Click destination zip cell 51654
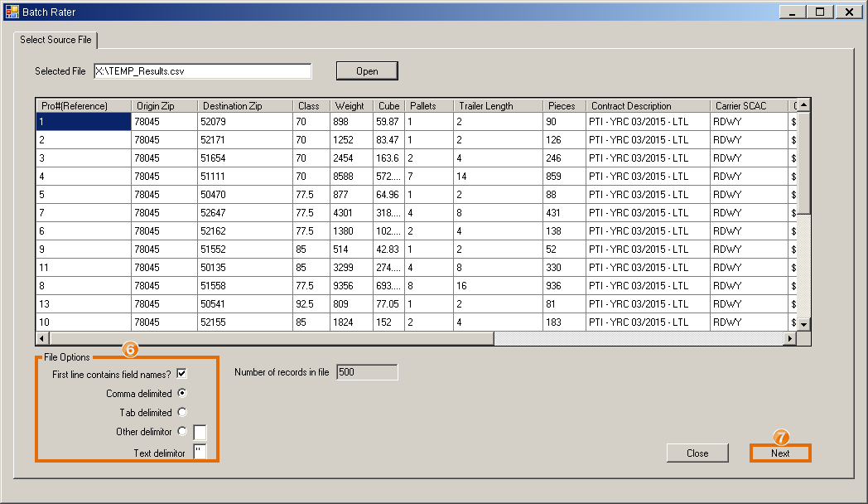This screenshot has width=868, height=504. [245, 158]
